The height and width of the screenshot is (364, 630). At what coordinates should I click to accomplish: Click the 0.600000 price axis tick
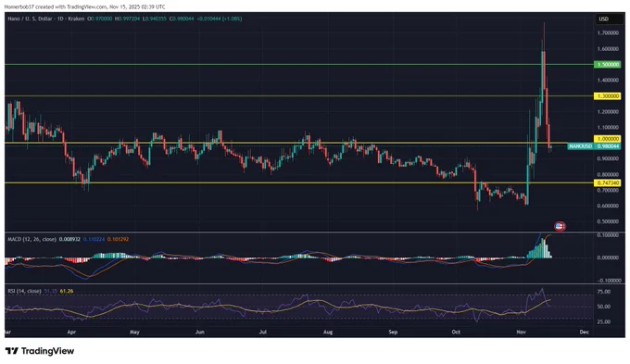pyautogui.click(x=608, y=207)
